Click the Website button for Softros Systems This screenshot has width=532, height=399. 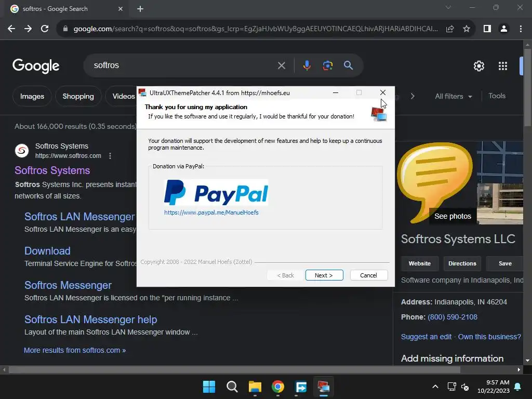pos(420,263)
